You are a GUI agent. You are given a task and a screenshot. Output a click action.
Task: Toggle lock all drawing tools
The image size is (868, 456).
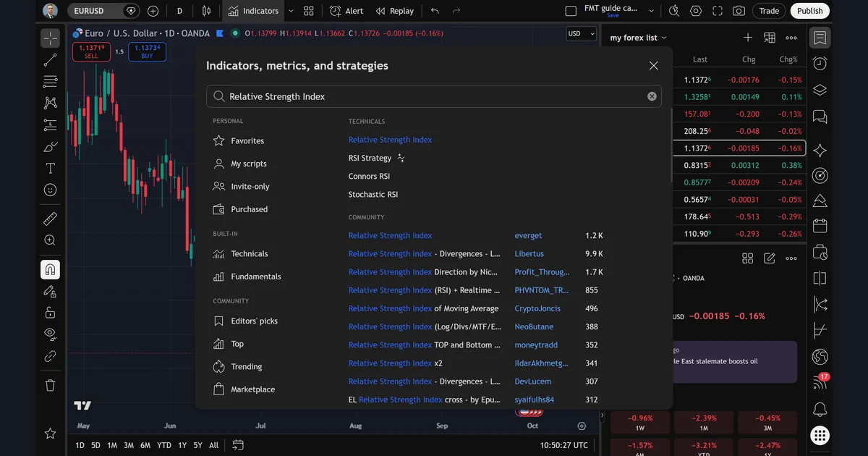tap(50, 313)
